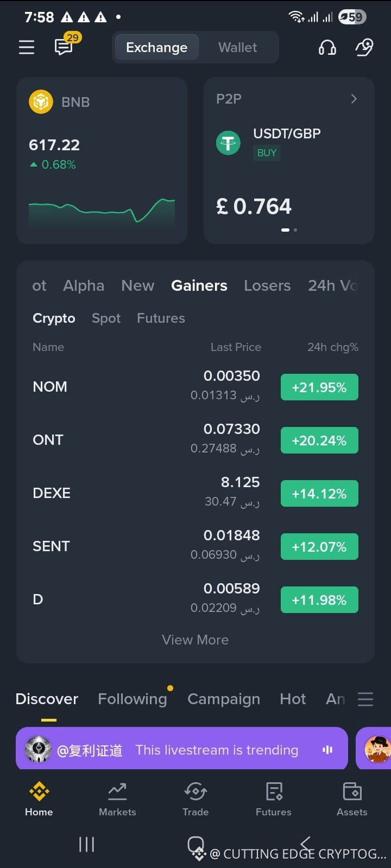The height and width of the screenshot is (868, 391).
Task: Open the trending livestream purple banner
Action: tap(181, 748)
